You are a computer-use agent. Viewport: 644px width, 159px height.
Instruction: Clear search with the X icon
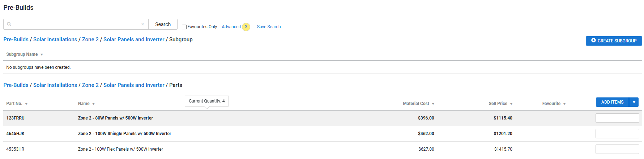click(x=142, y=24)
